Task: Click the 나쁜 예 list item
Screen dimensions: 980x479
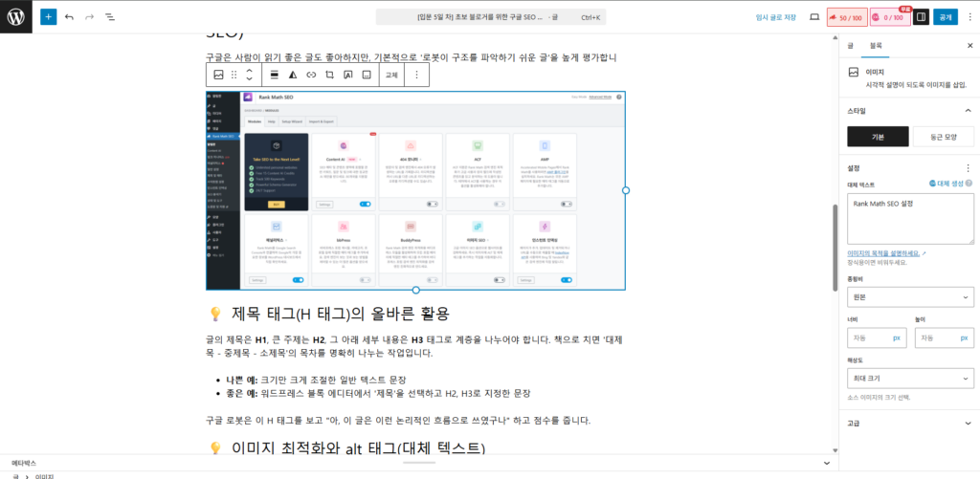Action: pos(316,380)
